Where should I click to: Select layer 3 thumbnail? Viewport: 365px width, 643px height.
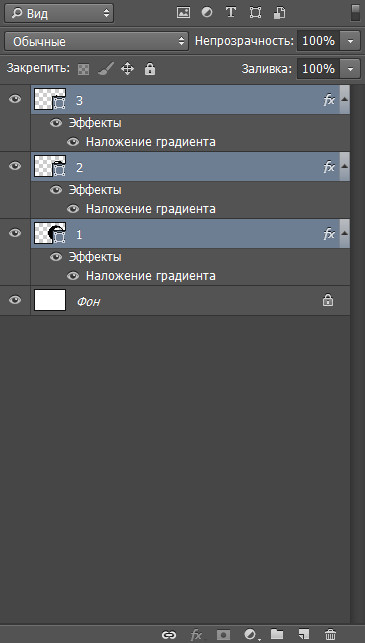click(50, 99)
